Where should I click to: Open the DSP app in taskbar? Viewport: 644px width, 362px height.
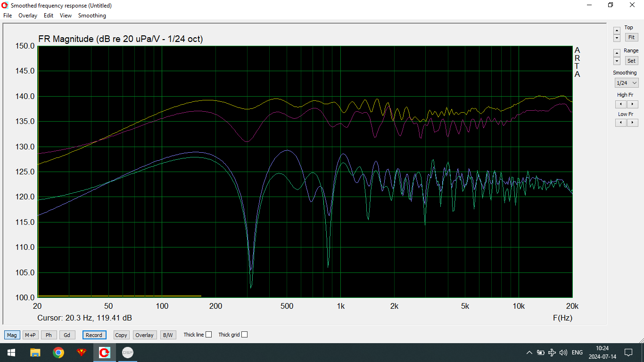point(128,353)
